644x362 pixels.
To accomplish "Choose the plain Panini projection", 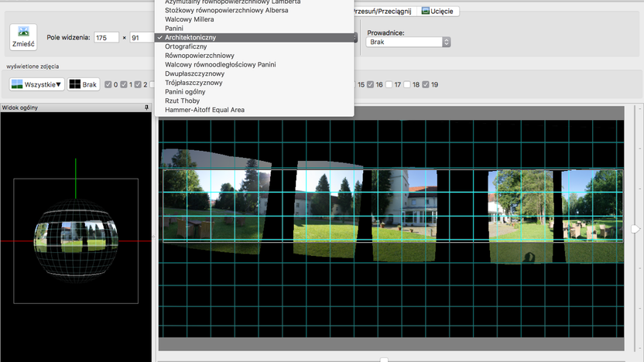I will tap(254, 29).
